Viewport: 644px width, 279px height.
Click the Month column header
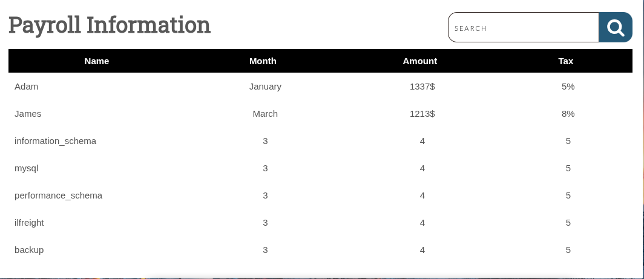pos(263,61)
